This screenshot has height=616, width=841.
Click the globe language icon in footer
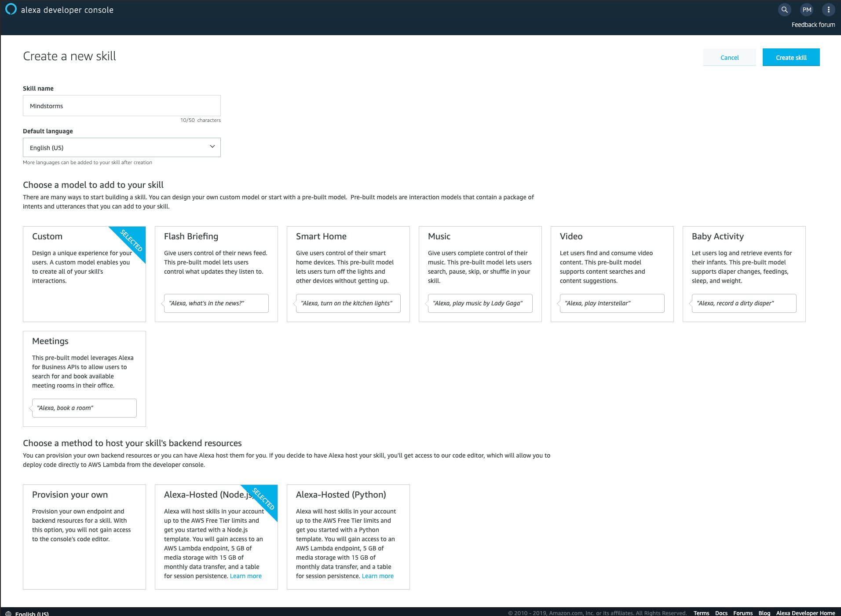click(8, 613)
